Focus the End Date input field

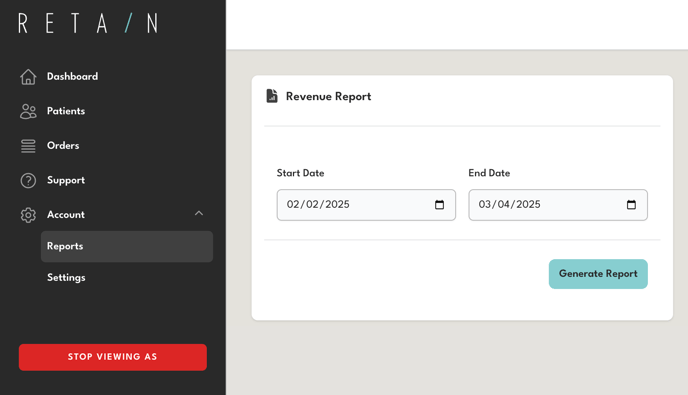[x=558, y=205]
